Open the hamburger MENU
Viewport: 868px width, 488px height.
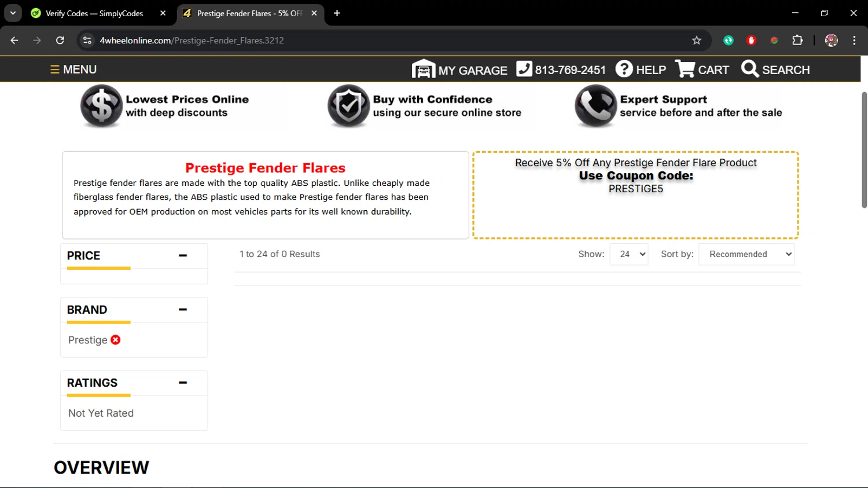click(x=73, y=69)
